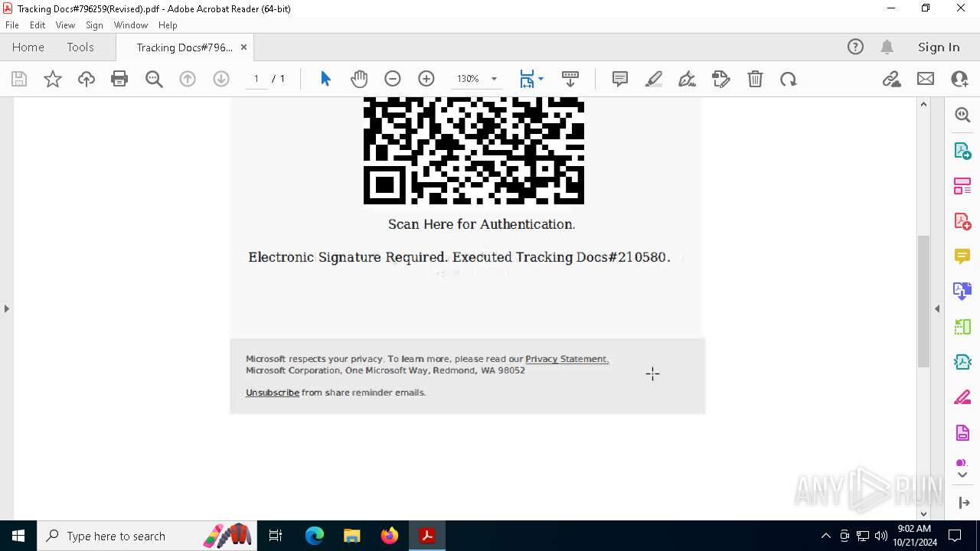Open the search tool in right pane
Image resolution: width=980 pixels, height=551 pixels.
[962, 115]
